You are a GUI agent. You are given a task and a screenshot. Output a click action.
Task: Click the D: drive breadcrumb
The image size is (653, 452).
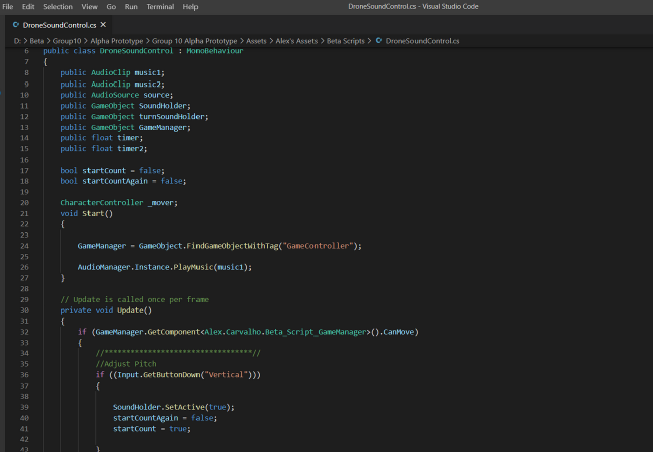tap(17, 41)
